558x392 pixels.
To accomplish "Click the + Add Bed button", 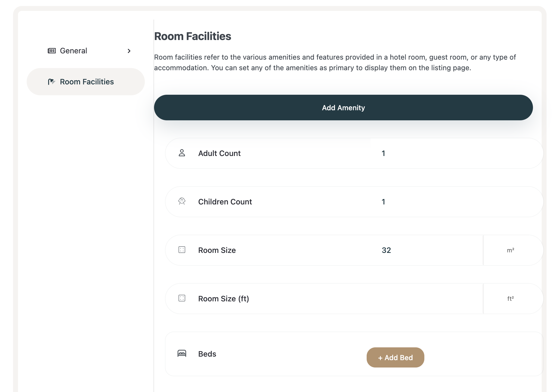I will [395, 357].
